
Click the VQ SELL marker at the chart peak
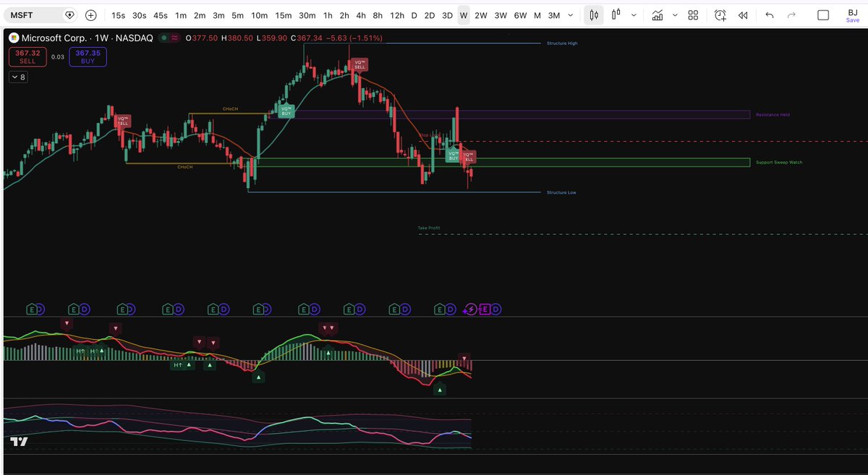tap(359, 65)
